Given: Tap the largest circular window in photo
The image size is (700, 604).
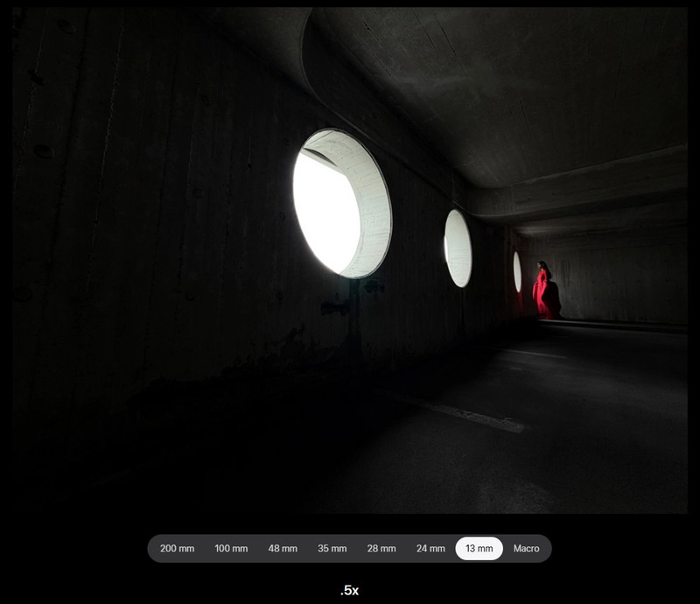Looking at the screenshot, I should click(339, 203).
